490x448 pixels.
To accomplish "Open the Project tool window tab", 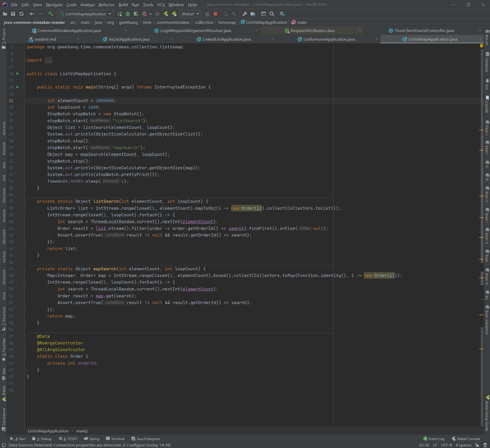I will (4, 39).
